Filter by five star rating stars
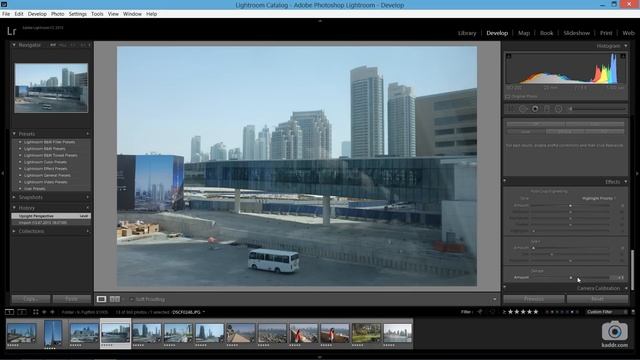 (x=523, y=312)
